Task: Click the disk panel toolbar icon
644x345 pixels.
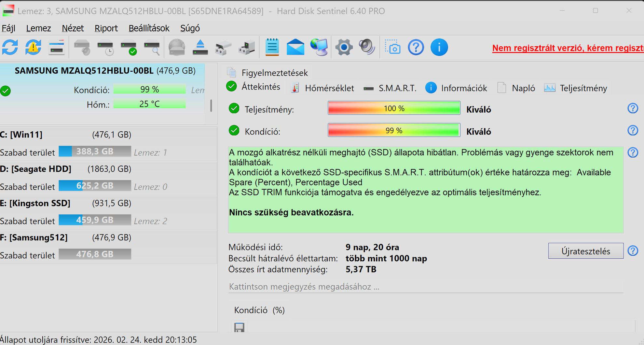Action: click(x=57, y=48)
